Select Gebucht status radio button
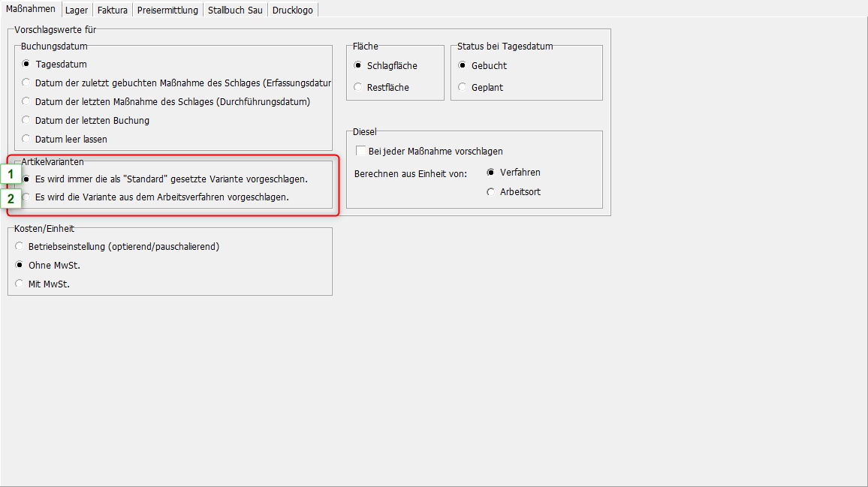868x487 pixels. pyautogui.click(x=463, y=65)
